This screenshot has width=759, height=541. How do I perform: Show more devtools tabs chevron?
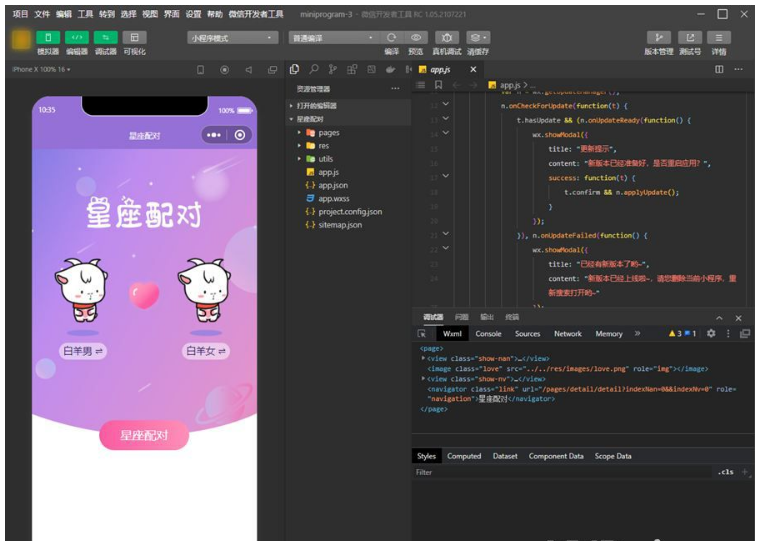click(638, 333)
